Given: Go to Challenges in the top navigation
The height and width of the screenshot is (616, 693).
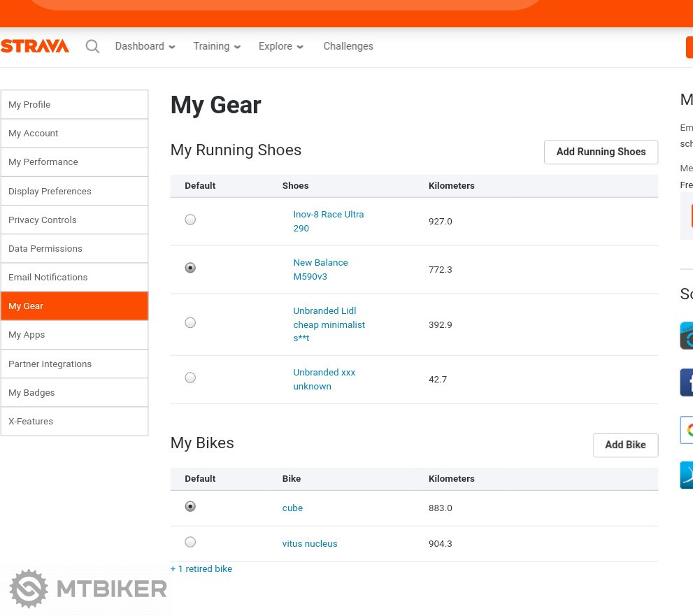Looking at the screenshot, I should coord(348,46).
